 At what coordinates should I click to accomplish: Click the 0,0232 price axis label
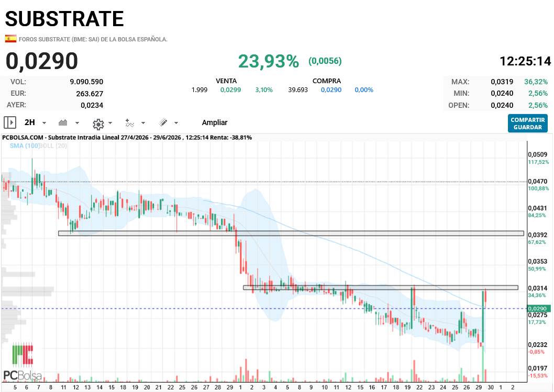tap(537, 345)
